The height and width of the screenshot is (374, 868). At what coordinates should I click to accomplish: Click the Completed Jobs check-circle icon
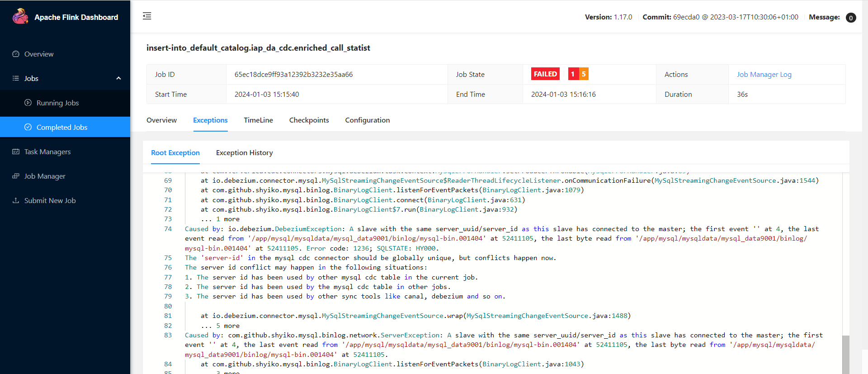click(28, 127)
